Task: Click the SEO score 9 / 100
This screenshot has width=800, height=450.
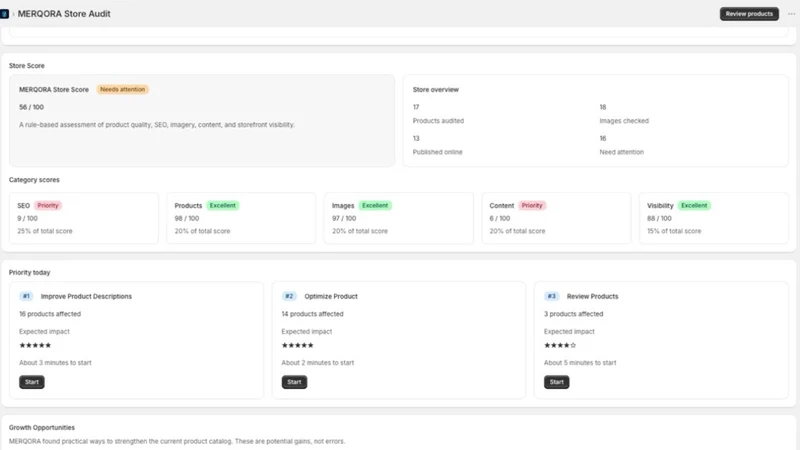Action: coord(27,218)
